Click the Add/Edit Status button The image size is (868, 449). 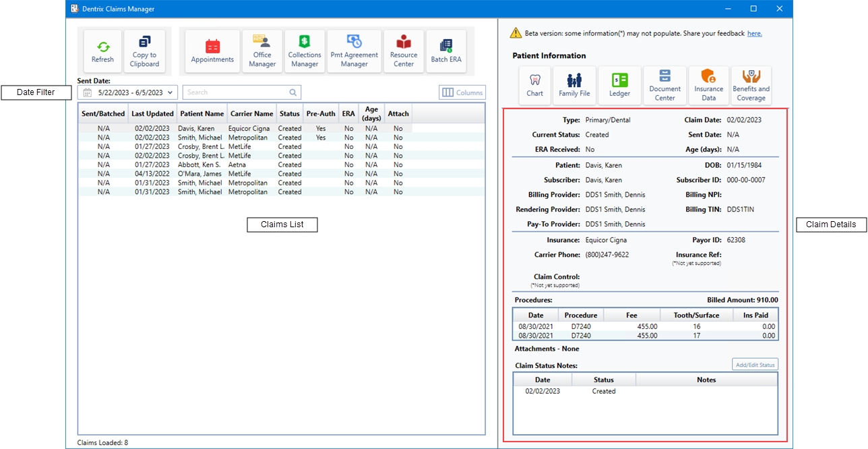pyautogui.click(x=755, y=365)
